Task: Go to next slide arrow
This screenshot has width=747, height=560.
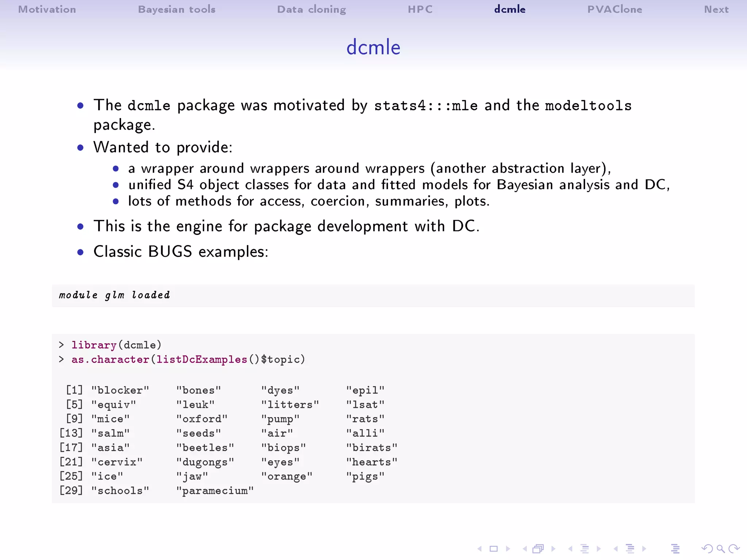Action: click(508, 548)
